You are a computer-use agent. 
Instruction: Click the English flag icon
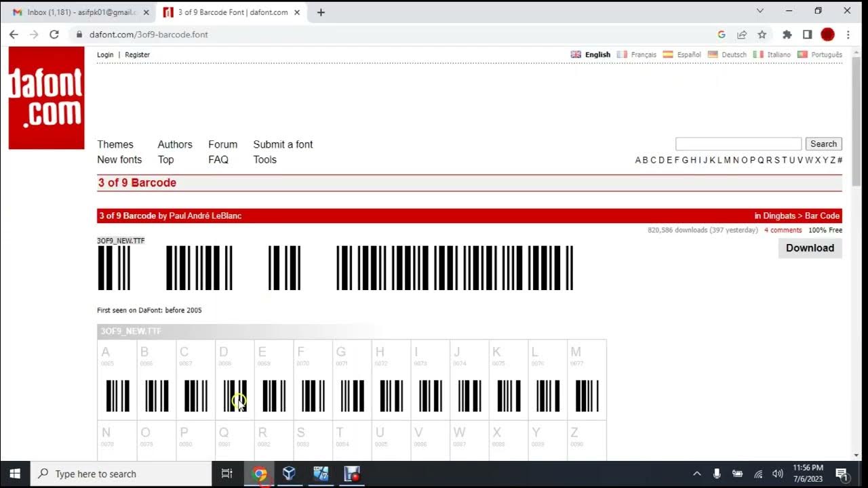point(576,54)
